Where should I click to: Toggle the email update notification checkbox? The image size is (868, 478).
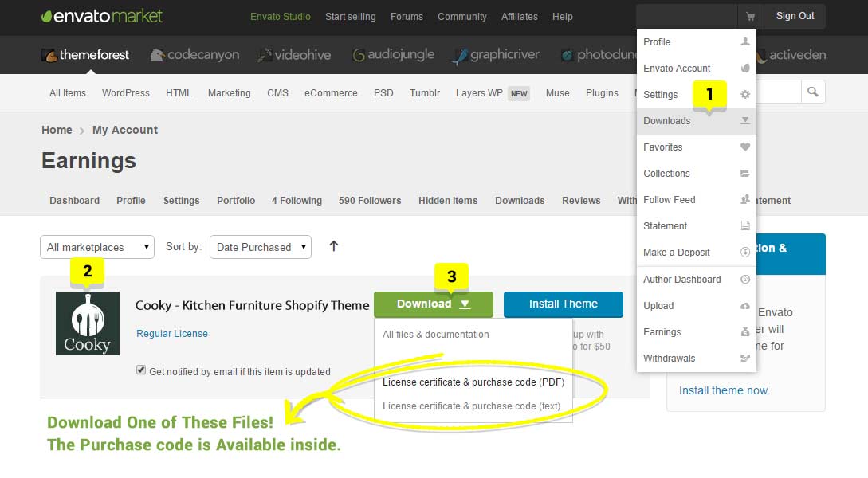coord(141,370)
